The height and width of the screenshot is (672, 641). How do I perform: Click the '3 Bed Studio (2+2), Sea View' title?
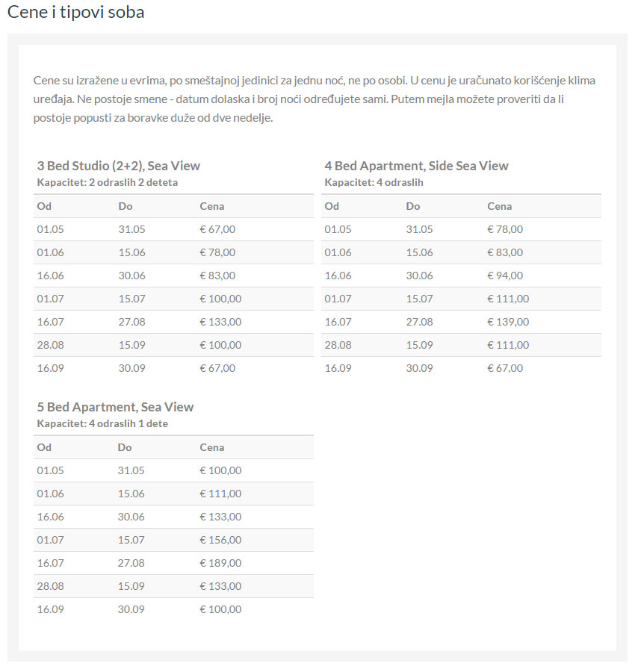(x=118, y=166)
